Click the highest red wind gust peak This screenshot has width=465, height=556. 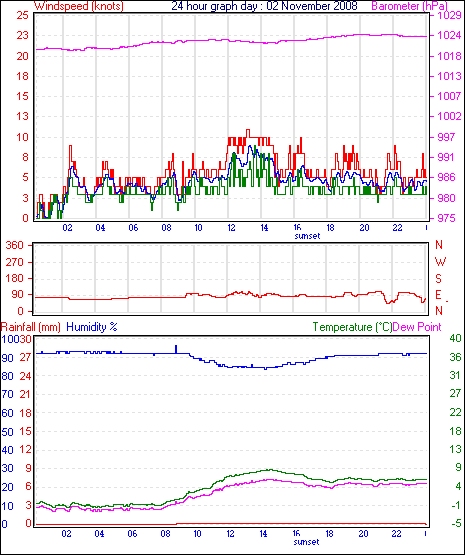click(248, 132)
